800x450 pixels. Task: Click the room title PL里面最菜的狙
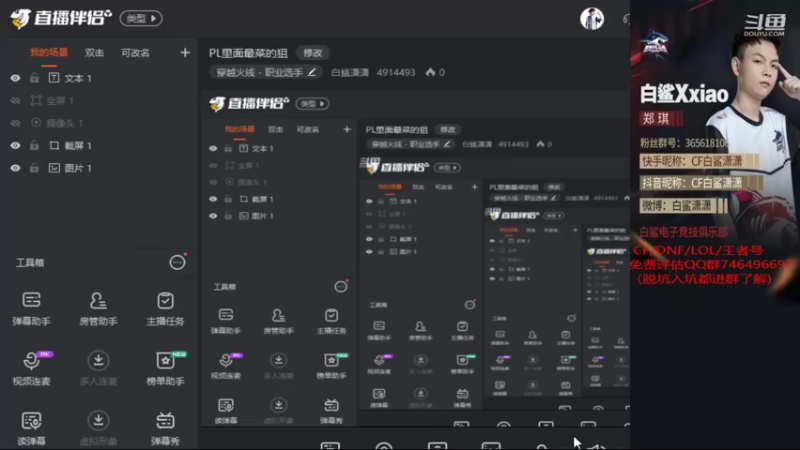pyautogui.click(x=248, y=53)
